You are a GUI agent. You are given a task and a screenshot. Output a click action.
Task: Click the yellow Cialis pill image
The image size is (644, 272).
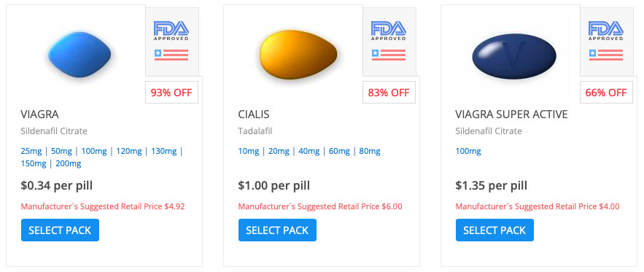[x=298, y=54]
